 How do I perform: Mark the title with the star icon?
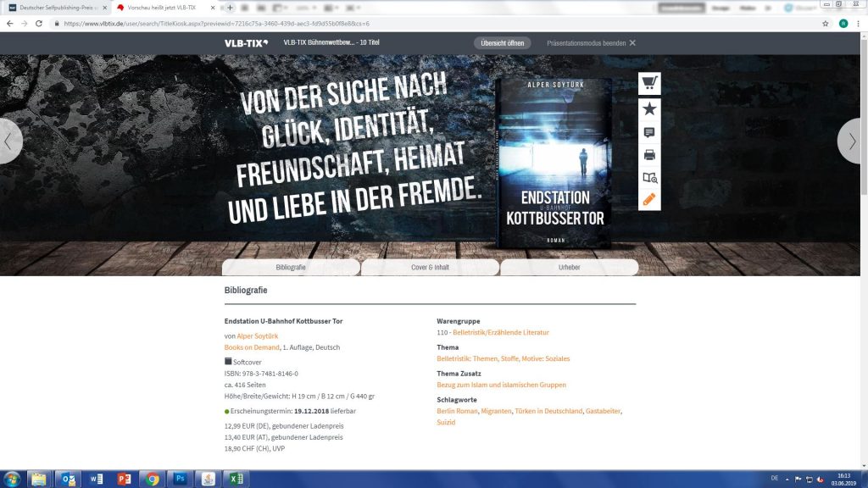coord(649,109)
